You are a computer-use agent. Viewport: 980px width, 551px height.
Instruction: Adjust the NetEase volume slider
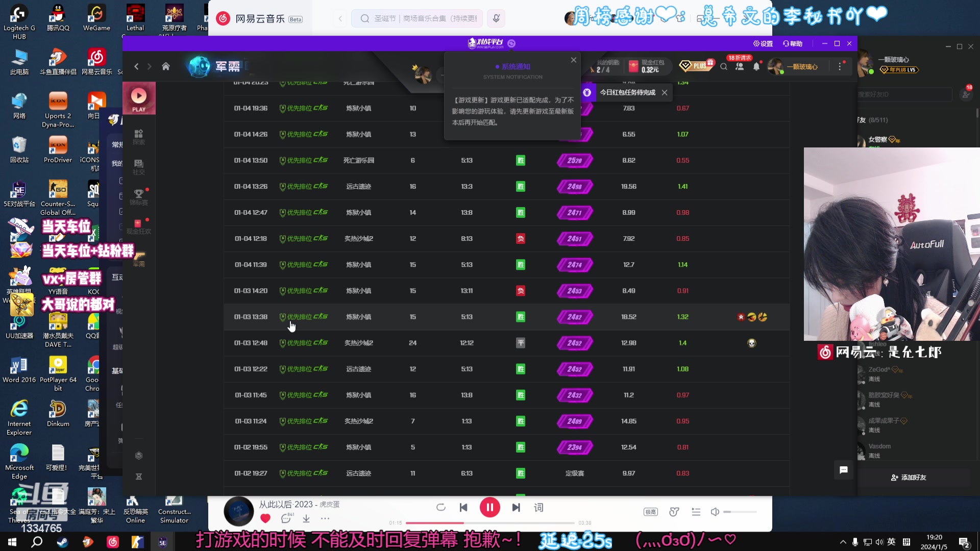[x=740, y=512]
